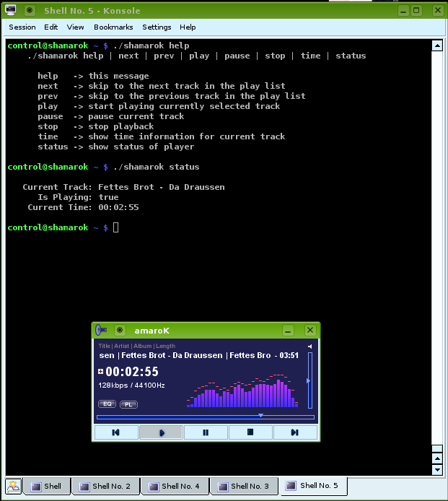448x501 pixels.
Task: Stop playback in amaroK player
Action: [250, 432]
